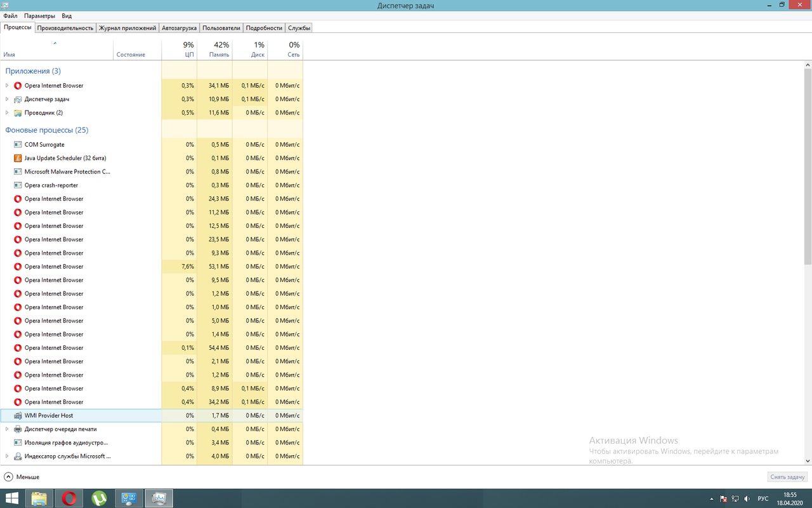Switch to the Производительность tab
This screenshot has width=812, height=508.
65,28
